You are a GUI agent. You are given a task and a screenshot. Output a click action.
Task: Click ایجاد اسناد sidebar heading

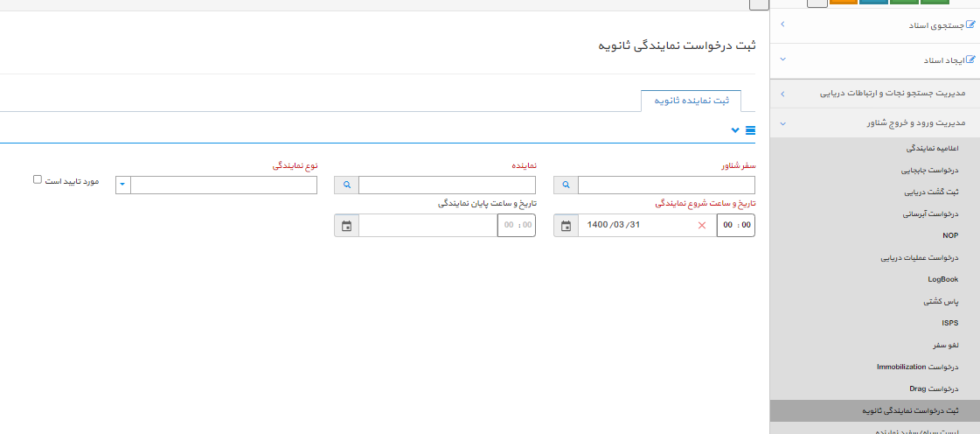coord(945,60)
